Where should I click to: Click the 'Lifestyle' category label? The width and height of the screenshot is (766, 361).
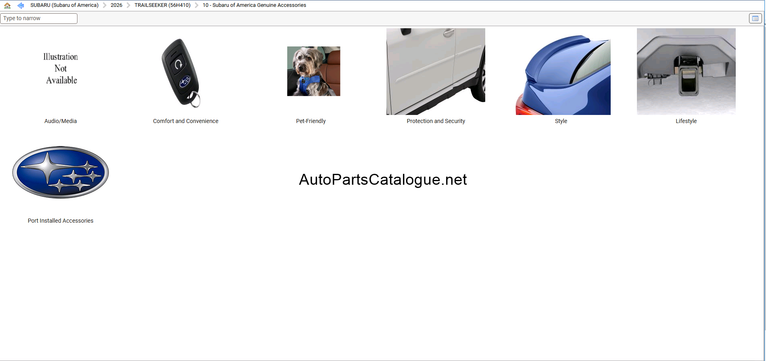pyautogui.click(x=686, y=121)
